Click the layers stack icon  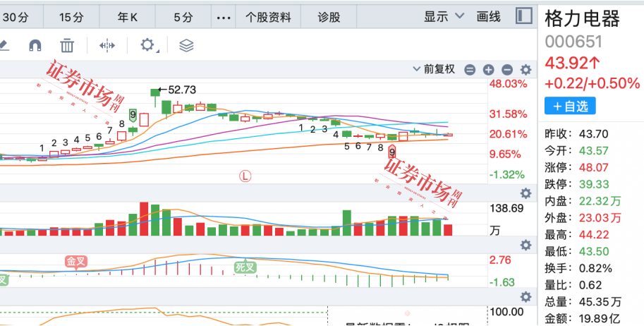pyautogui.click(x=186, y=45)
